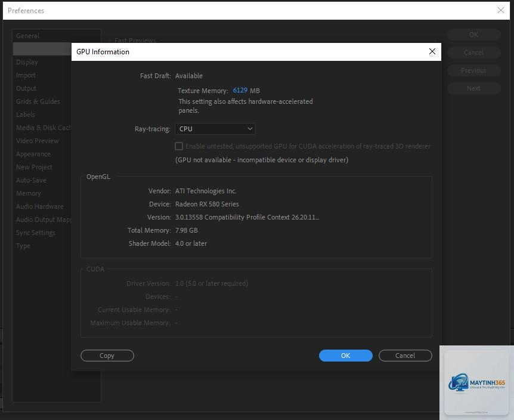Screen dimensions: 514x420
Task: Click the Fast Draft Available status text
Action: (x=189, y=76)
